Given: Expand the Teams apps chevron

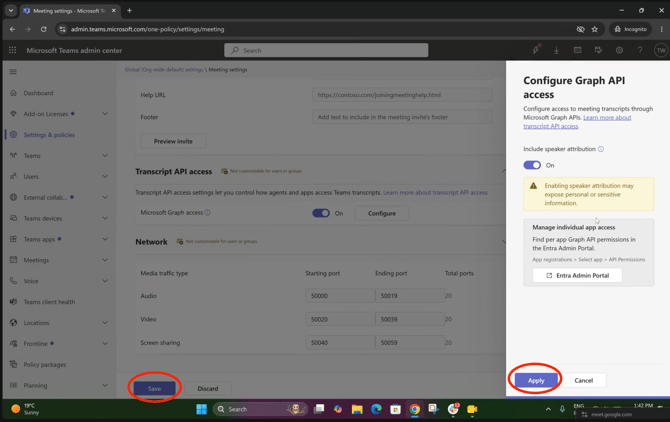Looking at the screenshot, I should [x=105, y=239].
